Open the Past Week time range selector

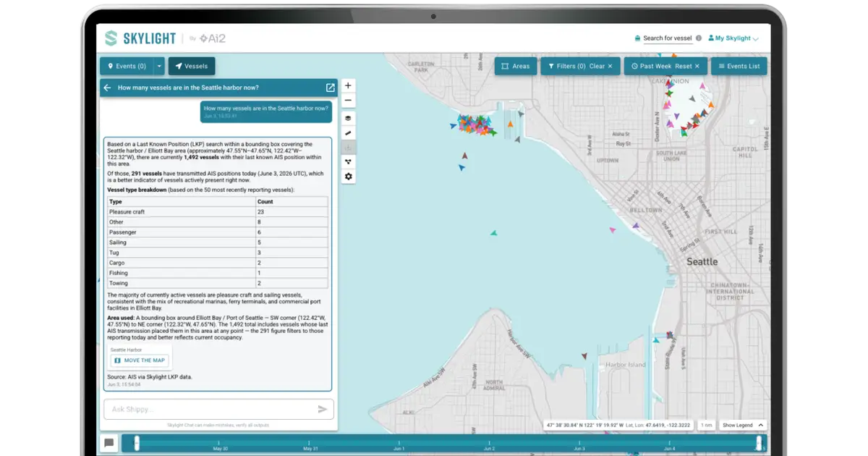tap(650, 66)
